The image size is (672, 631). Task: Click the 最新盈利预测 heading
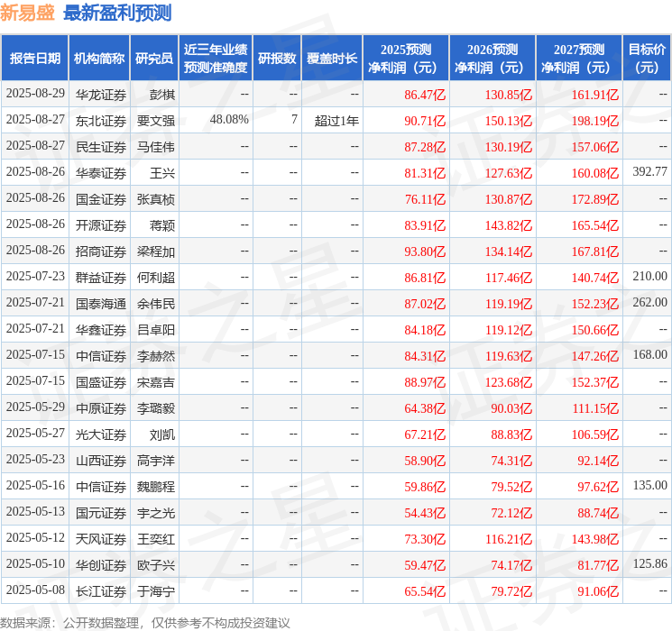(x=117, y=13)
